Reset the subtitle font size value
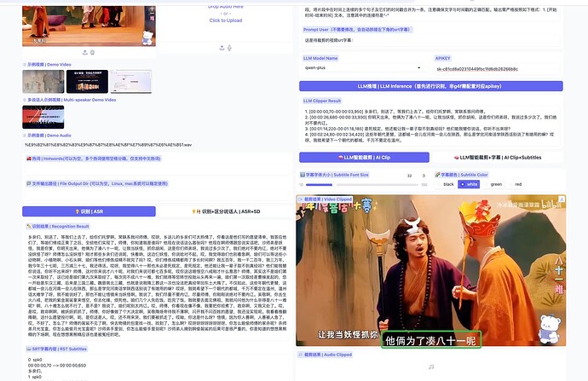This screenshot has height=381, width=588. point(424,176)
